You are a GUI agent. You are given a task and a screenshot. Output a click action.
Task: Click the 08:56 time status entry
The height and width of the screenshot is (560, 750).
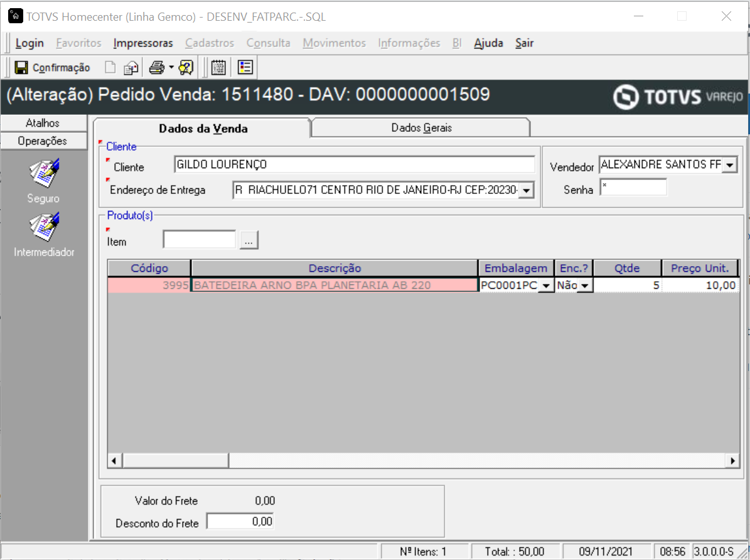[x=673, y=551]
